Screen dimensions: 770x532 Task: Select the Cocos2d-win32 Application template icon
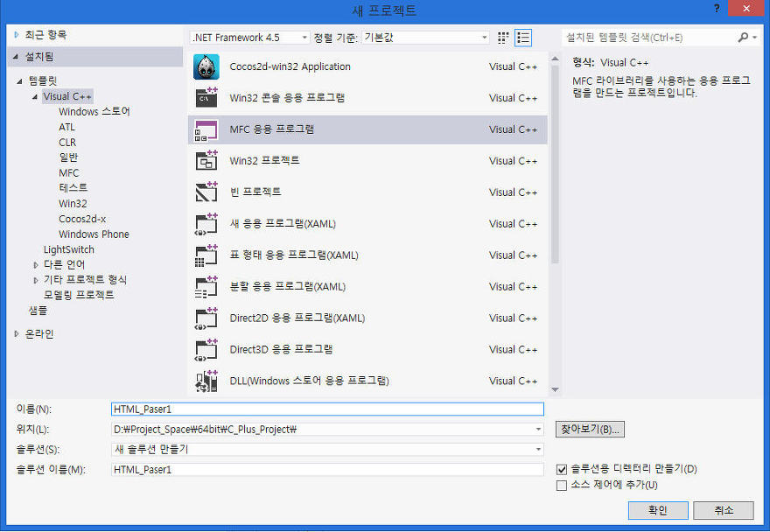(x=206, y=66)
